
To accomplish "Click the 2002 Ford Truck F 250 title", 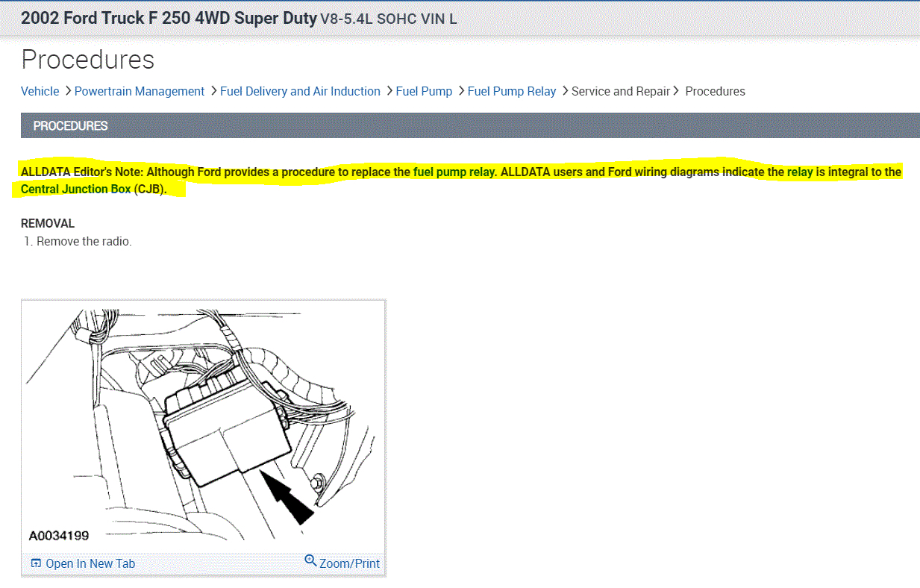I will point(169,18).
